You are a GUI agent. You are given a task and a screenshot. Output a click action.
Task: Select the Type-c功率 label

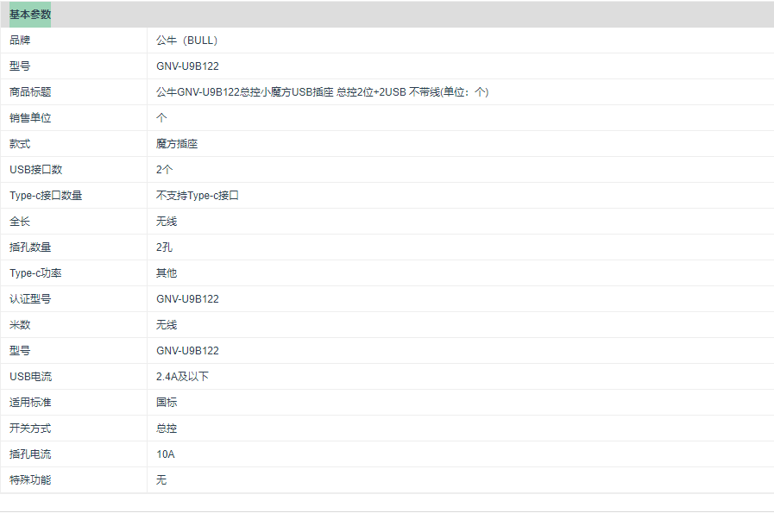(35, 273)
